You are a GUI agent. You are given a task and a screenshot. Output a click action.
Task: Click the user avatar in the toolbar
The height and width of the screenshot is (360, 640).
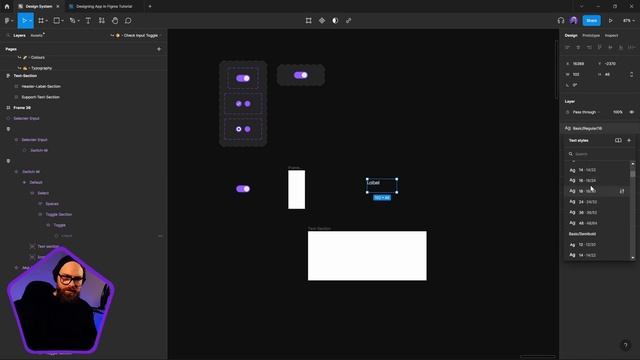click(573, 20)
